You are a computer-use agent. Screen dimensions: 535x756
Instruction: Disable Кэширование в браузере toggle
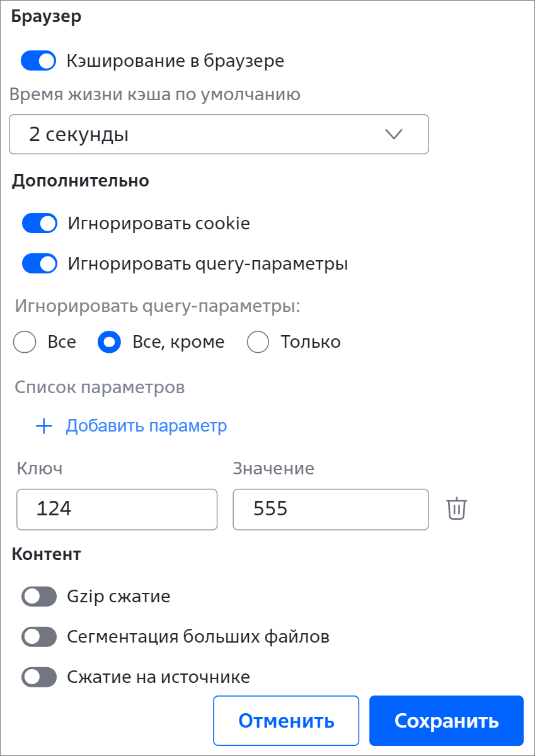pyautogui.click(x=38, y=61)
